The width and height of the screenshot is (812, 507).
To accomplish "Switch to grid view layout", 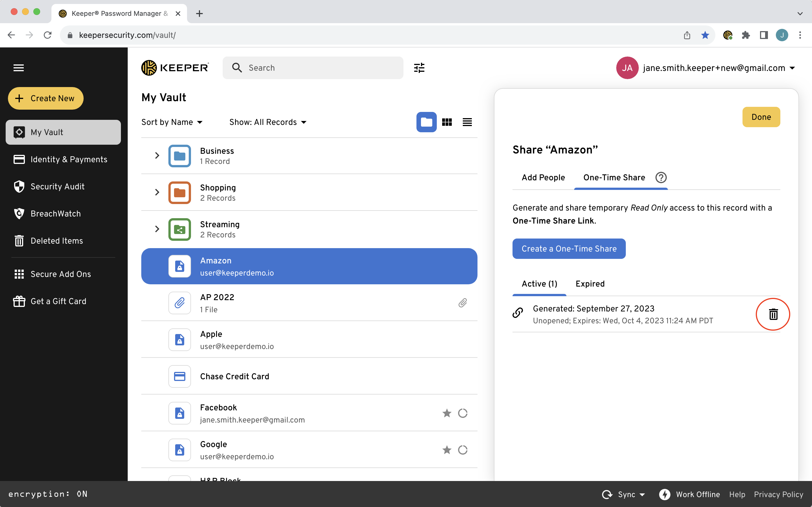I will pyautogui.click(x=447, y=122).
